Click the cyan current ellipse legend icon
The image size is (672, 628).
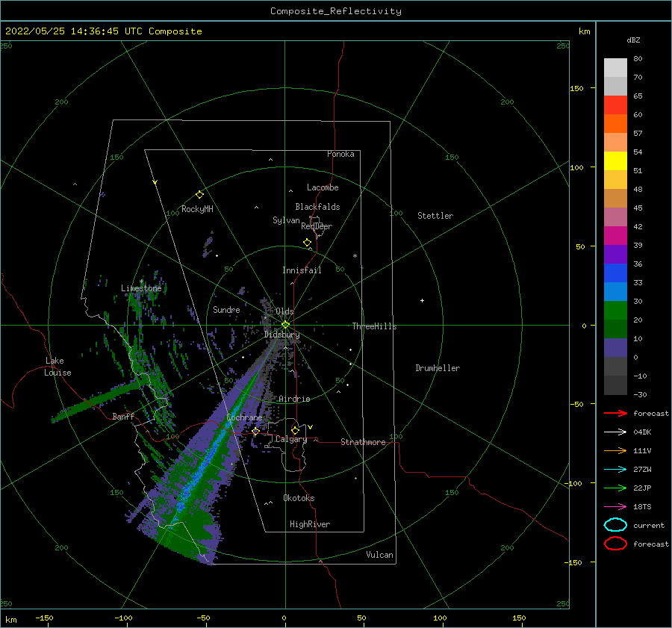click(x=615, y=525)
